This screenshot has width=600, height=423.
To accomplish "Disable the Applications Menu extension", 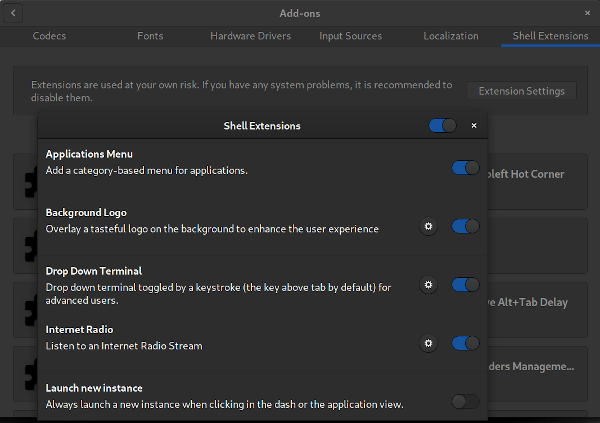I will coord(465,168).
